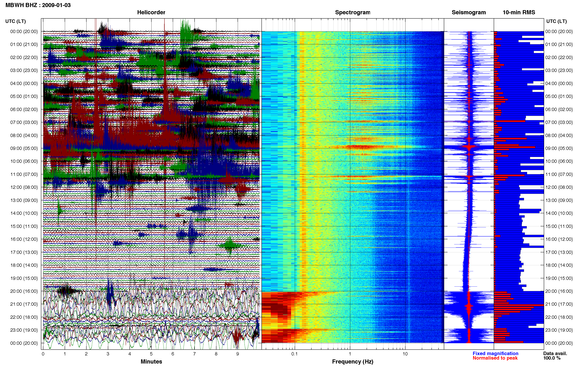Click the colored spectrogram plot area
Image resolution: width=588 pixels, height=368 pixels.
(353, 187)
